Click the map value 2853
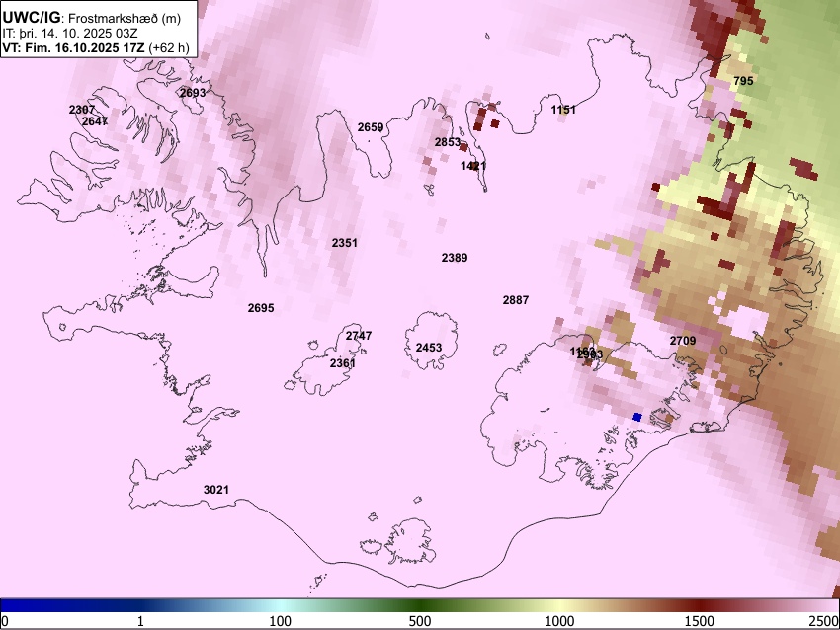840x630 pixels. click(x=448, y=142)
